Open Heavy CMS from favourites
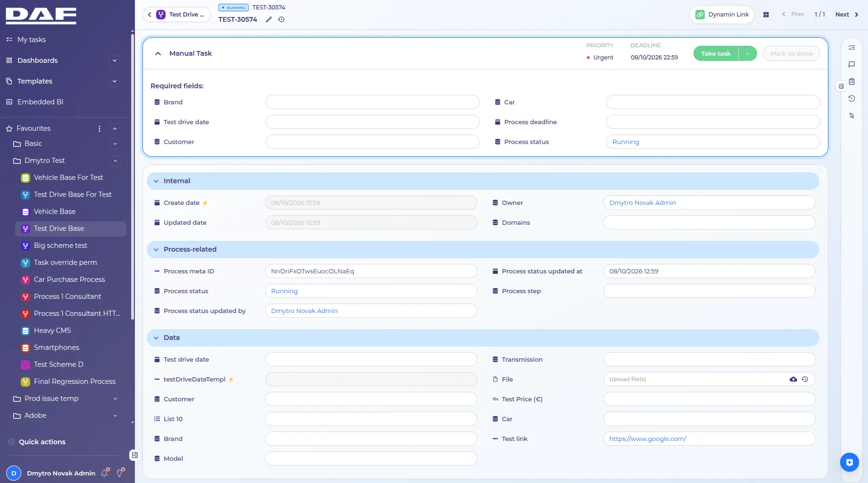The image size is (868, 483). [52, 330]
